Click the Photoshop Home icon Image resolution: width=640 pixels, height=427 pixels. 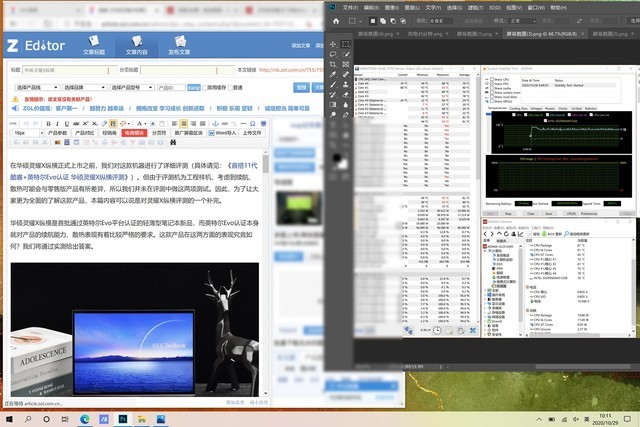[x=336, y=21]
